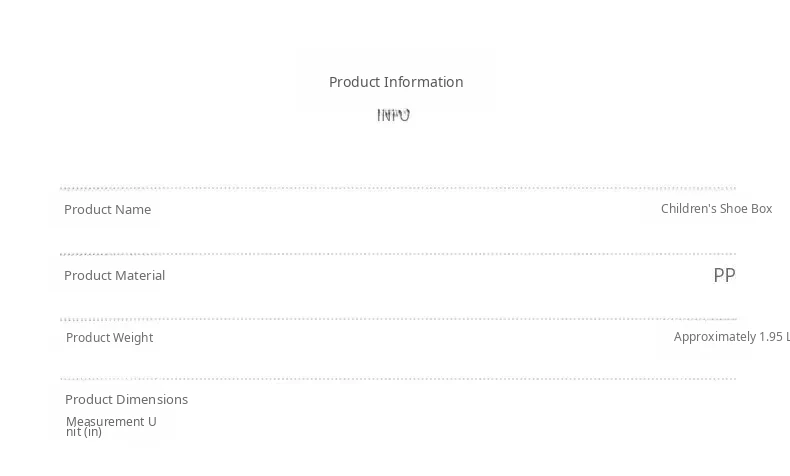Screen dimensions: 790x476
Task: Select the "Product Material" label
Action: (114, 275)
